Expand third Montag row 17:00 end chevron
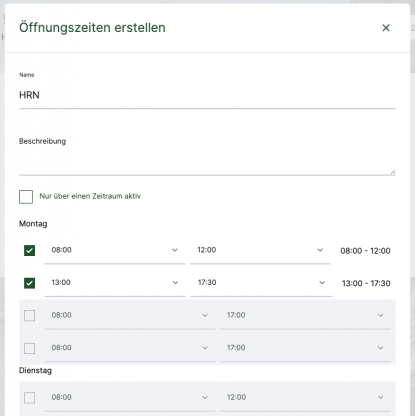Screen dimensions: 415x416 pos(380,315)
